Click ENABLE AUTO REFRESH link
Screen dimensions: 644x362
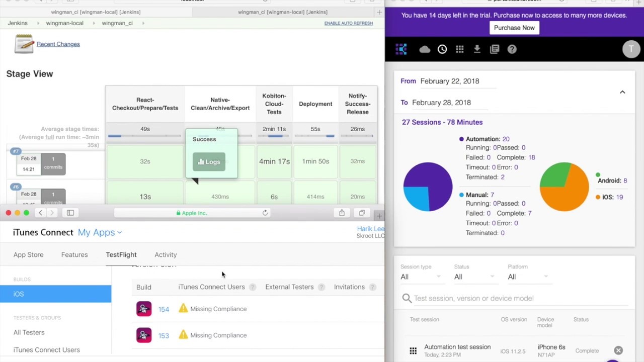tap(349, 23)
